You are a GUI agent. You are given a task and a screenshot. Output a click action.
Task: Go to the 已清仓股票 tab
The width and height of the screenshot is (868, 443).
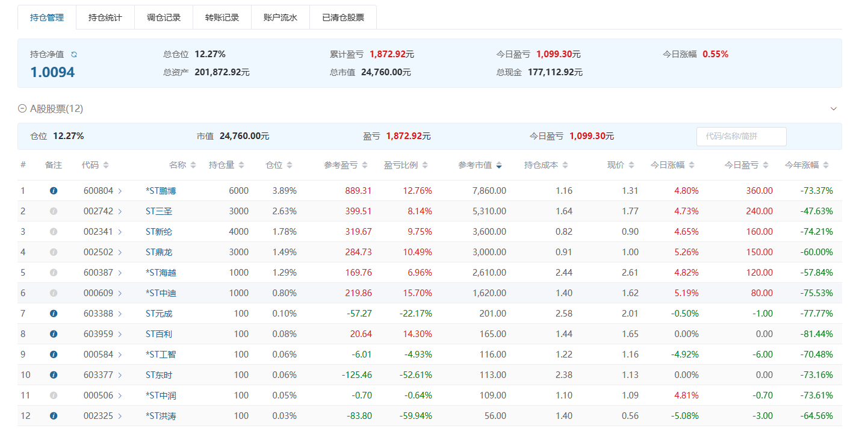tap(343, 17)
